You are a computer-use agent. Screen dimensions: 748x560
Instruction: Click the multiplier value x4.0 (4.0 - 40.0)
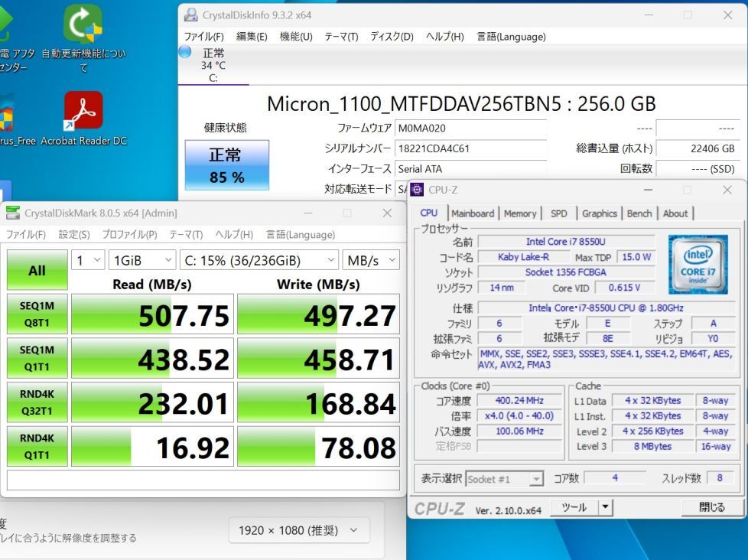click(x=519, y=416)
